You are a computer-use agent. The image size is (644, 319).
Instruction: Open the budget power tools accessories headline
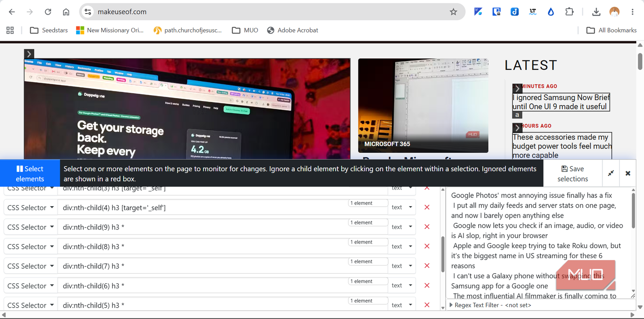point(562,146)
